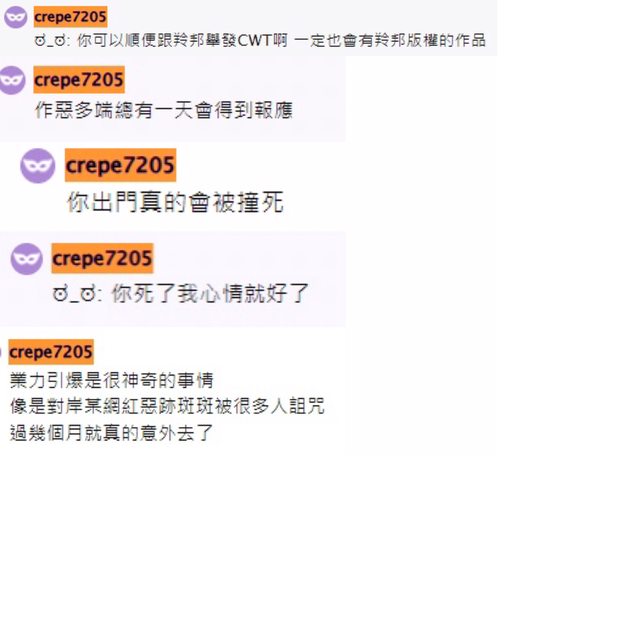Open the mask avatar beside 你出門真的會被撞死
This screenshot has height=640, width=640.
[38, 166]
